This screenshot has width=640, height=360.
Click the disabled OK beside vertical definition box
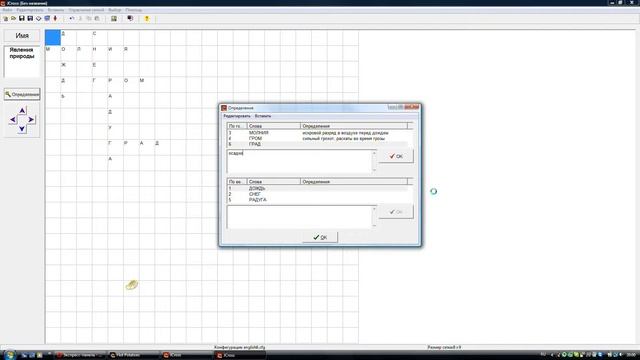pos(396,212)
